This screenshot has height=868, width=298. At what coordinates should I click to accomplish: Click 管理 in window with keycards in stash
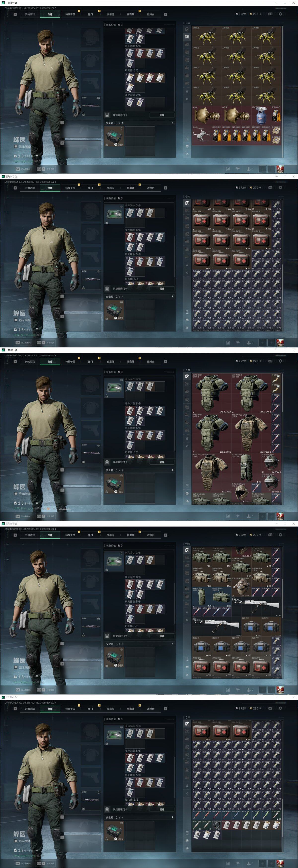pos(162,809)
